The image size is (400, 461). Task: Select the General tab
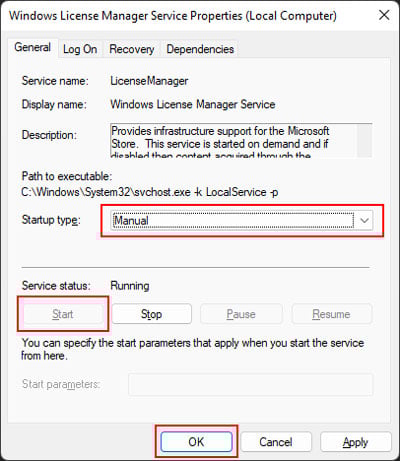[x=33, y=48]
